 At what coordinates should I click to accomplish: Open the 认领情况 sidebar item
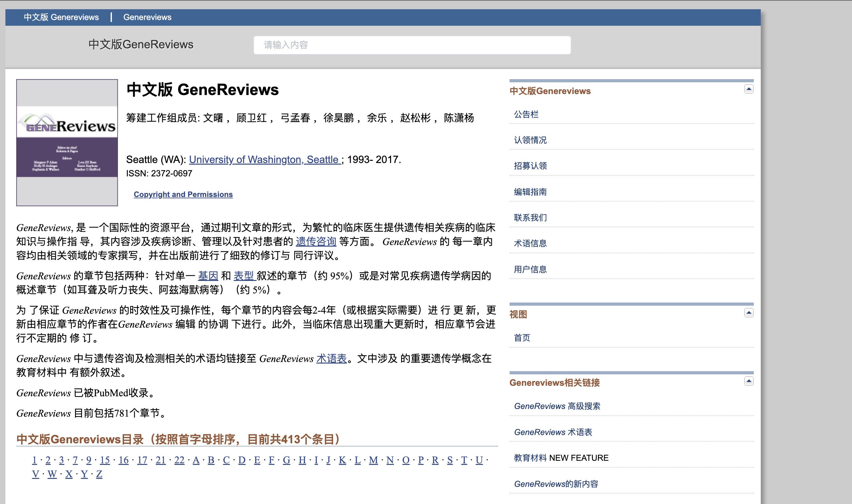tap(530, 140)
